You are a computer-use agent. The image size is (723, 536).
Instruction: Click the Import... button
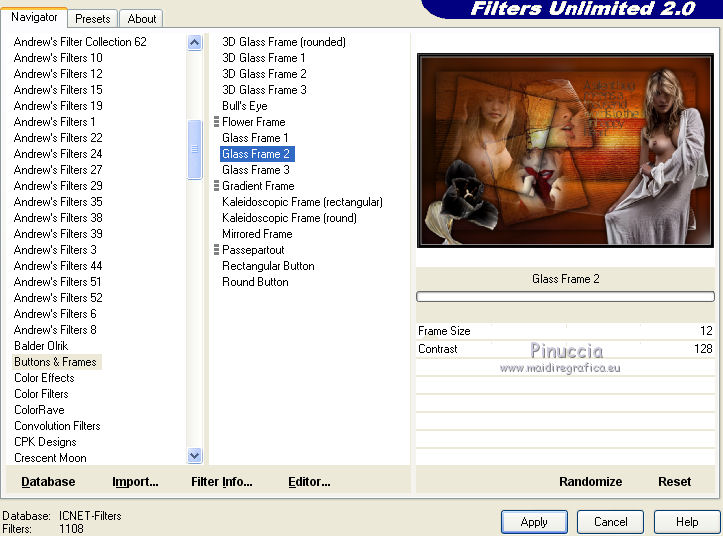135,482
